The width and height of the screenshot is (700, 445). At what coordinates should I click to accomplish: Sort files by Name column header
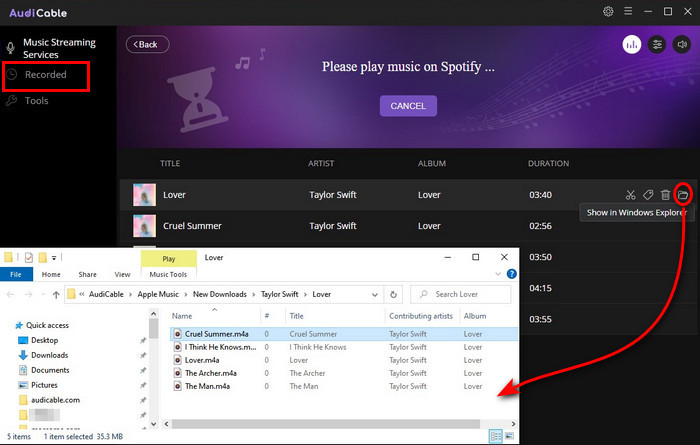pyautogui.click(x=182, y=316)
